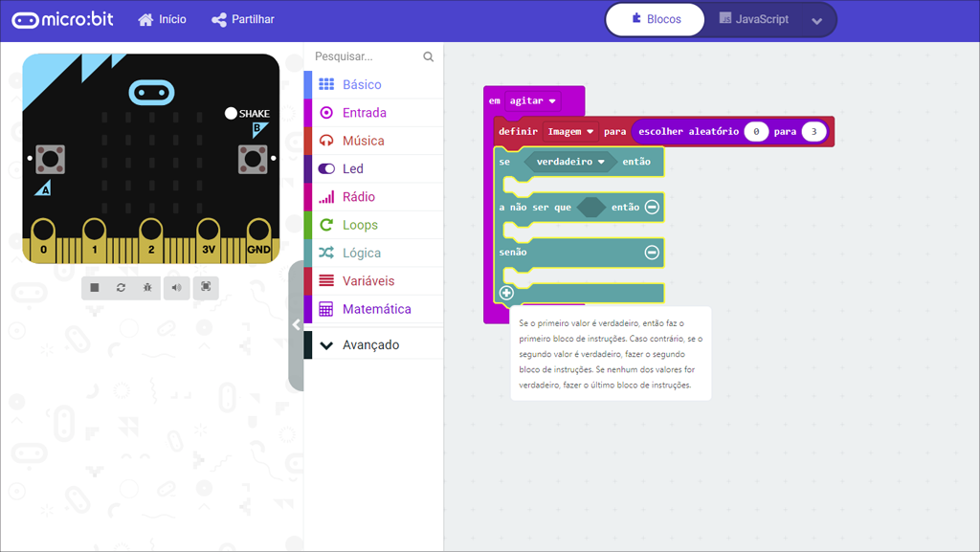980x552 pixels.
Task: Click the search magnifier icon
Action: 428,56
